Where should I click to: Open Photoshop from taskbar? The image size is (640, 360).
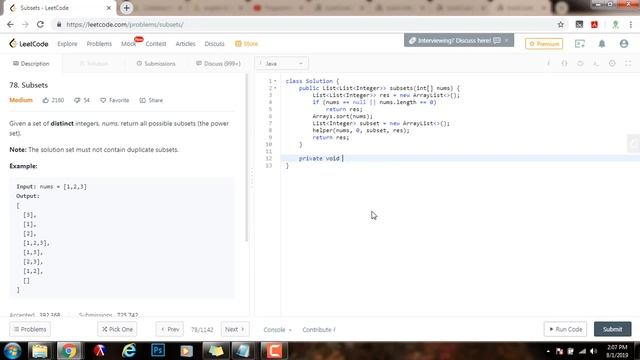point(158,351)
